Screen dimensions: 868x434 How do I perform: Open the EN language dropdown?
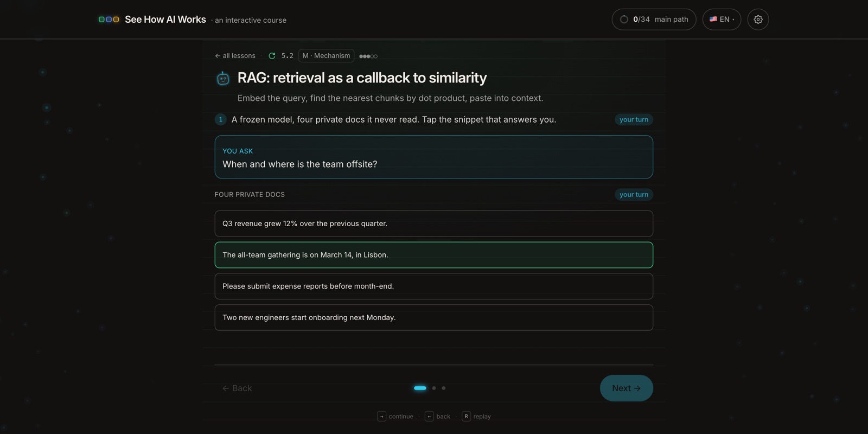coord(722,20)
